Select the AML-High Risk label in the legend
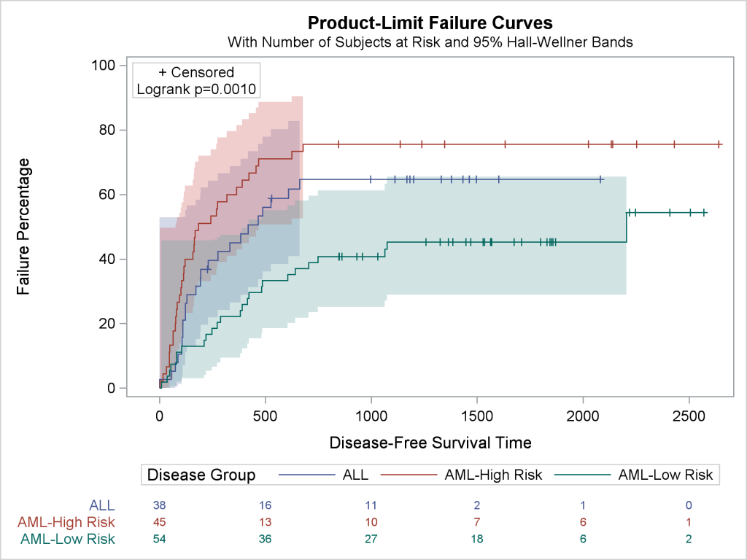Viewport: 747px width, 560px height. click(493, 475)
